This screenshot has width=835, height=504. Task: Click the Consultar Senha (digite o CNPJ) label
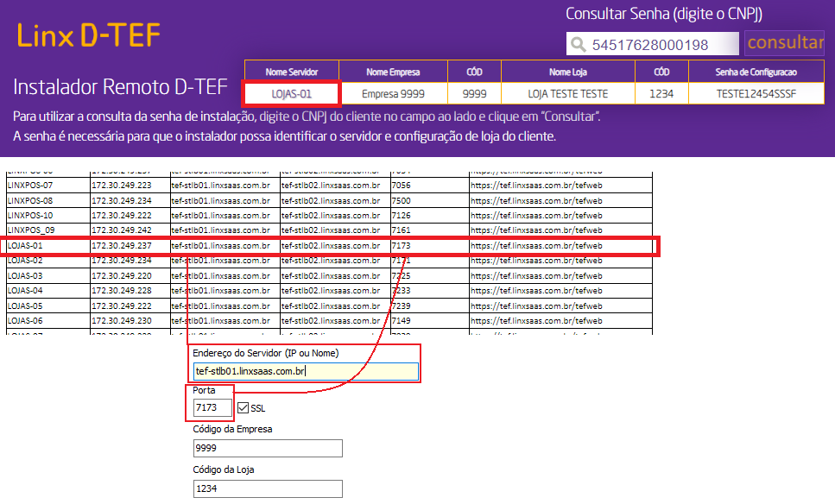[663, 14]
